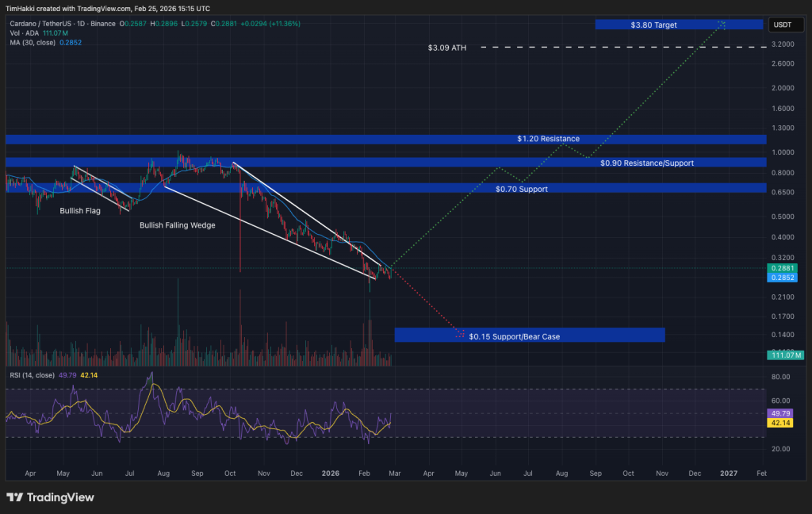
Task: Click the teal 111.07M volume badge
Action: click(787, 355)
